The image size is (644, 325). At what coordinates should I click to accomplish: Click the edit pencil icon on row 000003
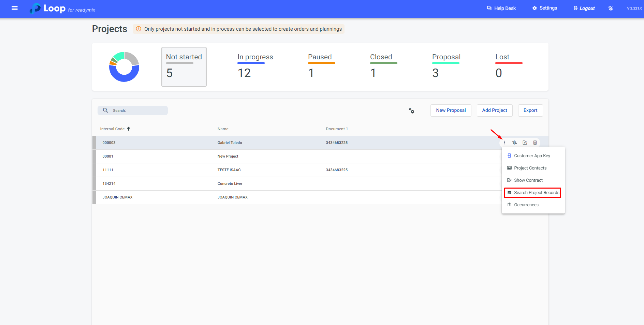tap(525, 143)
